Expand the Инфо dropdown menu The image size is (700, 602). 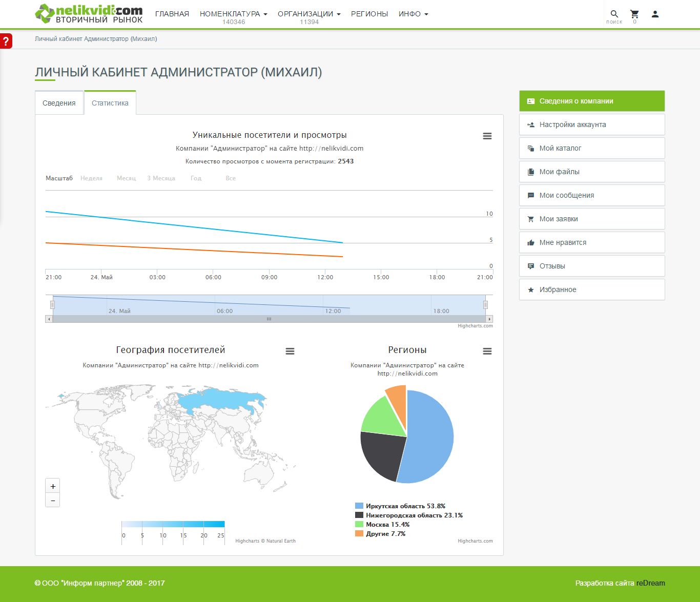(413, 14)
